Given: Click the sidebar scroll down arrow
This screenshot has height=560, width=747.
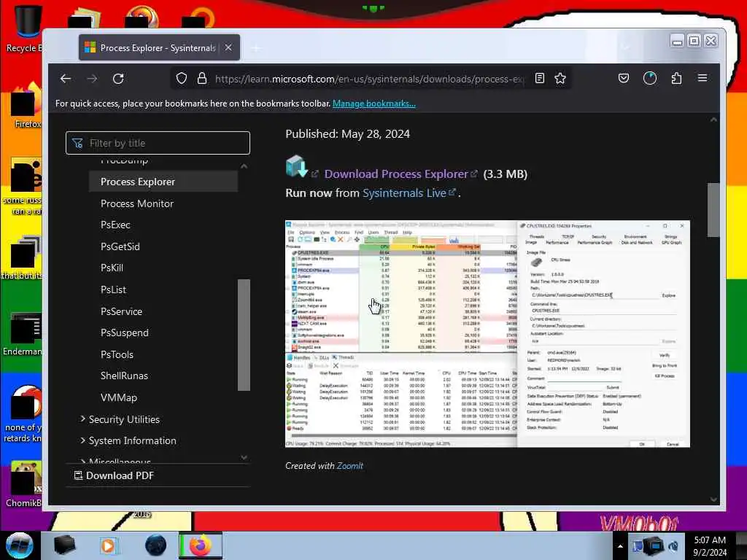Looking at the screenshot, I should click(244, 457).
